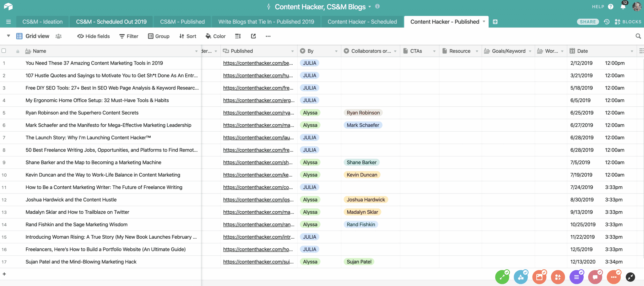This screenshot has width=644, height=286.
Task: Switch to CS&M - Published tab
Action: [x=182, y=22]
